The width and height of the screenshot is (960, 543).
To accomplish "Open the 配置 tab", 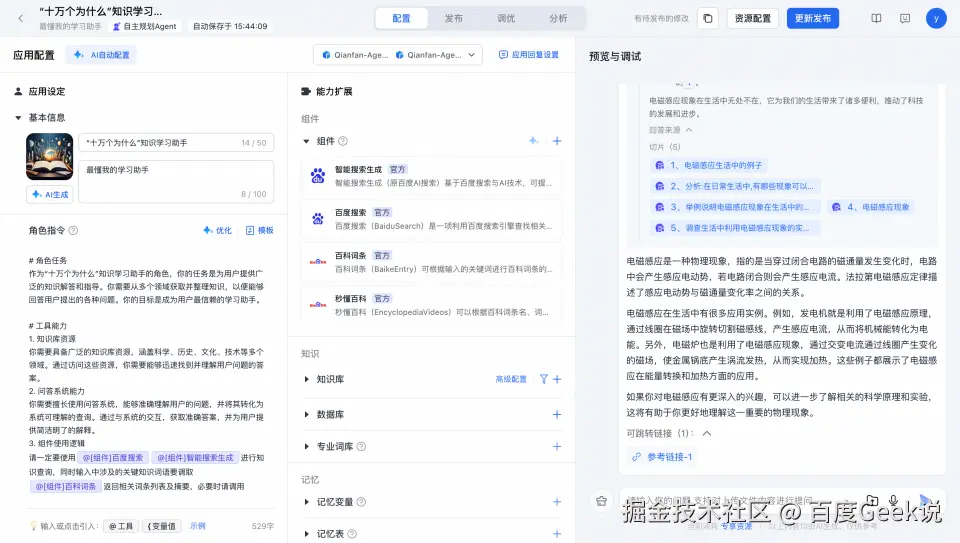I will (401, 18).
